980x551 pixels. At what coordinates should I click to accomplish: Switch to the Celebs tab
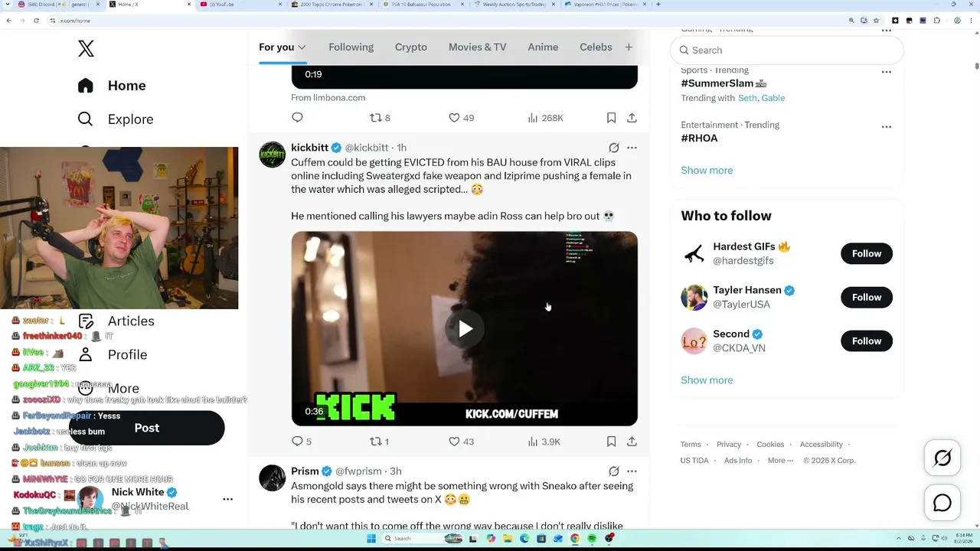[596, 47]
